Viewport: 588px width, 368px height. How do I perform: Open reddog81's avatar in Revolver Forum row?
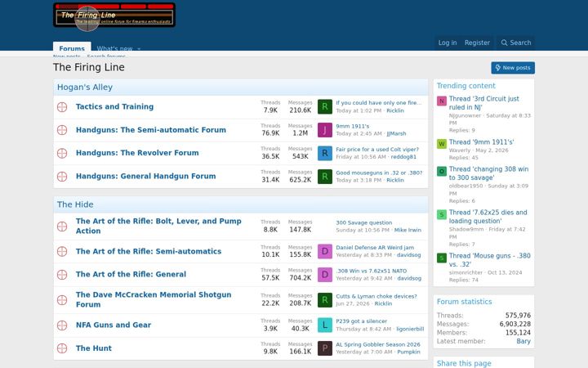point(325,153)
